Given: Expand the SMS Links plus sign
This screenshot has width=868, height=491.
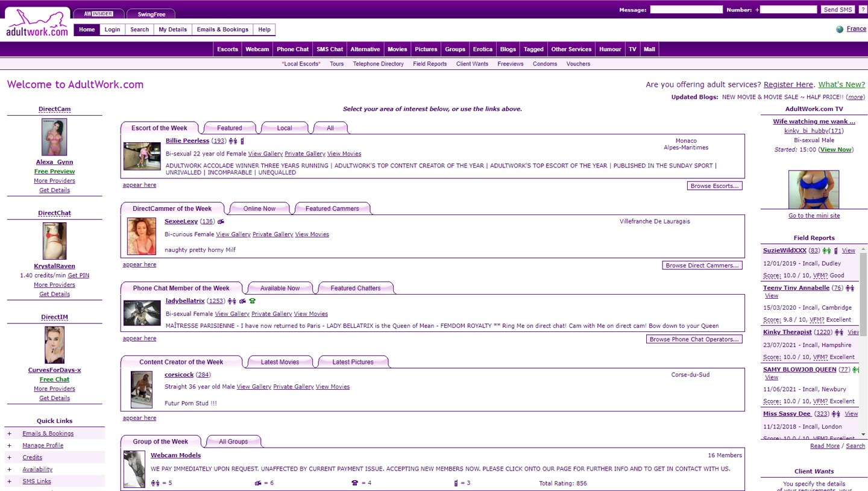Looking at the screenshot, I should [x=9, y=481].
